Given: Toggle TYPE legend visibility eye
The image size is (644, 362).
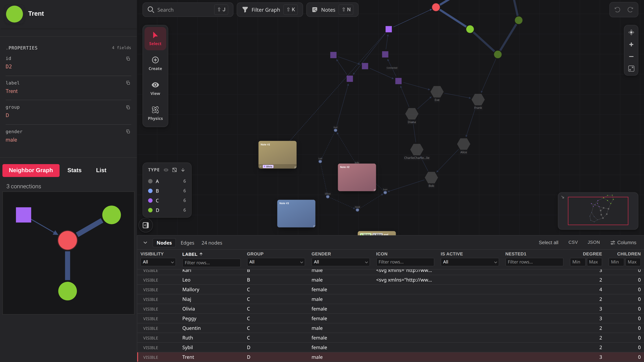Looking at the screenshot, I should (166, 170).
